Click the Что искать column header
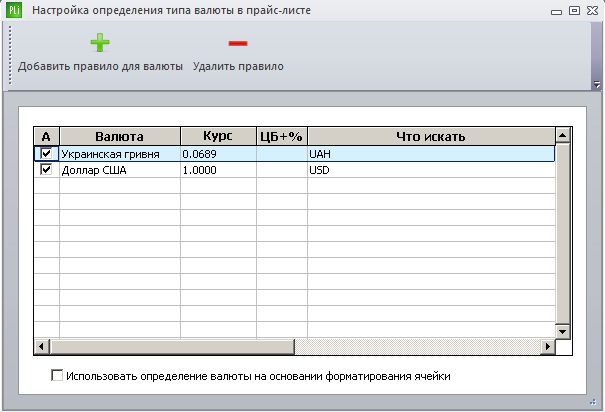This screenshot has height=412, width=605. coord(431,136)
